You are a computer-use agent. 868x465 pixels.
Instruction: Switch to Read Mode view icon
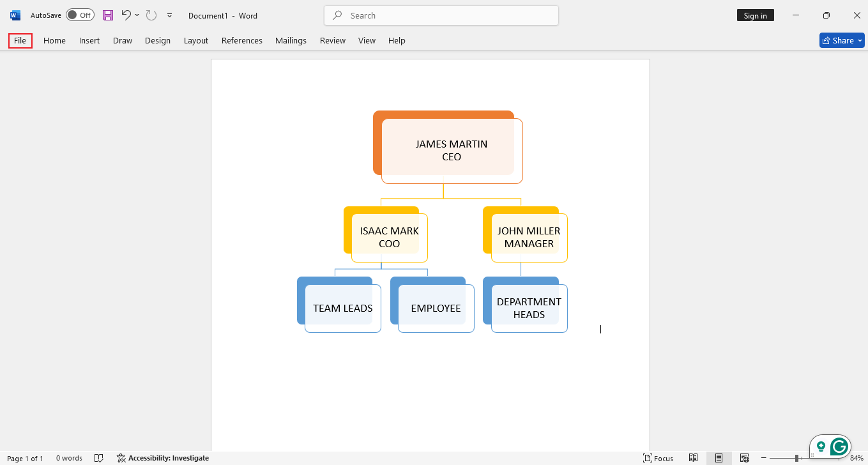(693, 458)
